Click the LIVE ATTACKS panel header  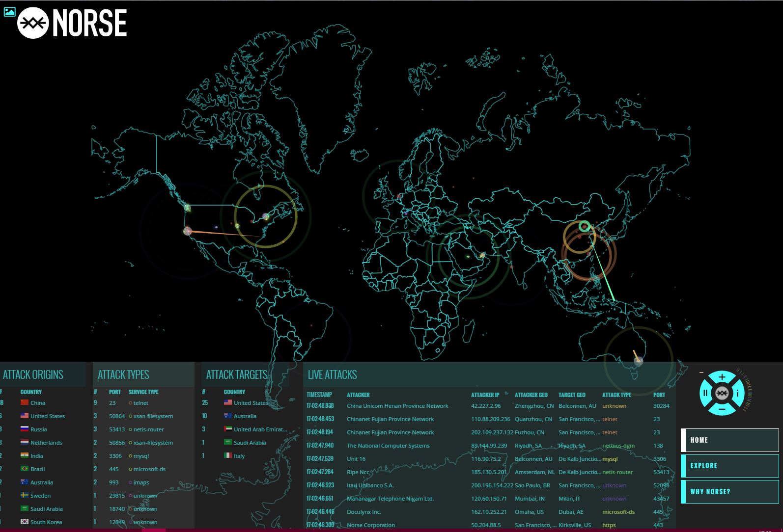click(332, 375)
